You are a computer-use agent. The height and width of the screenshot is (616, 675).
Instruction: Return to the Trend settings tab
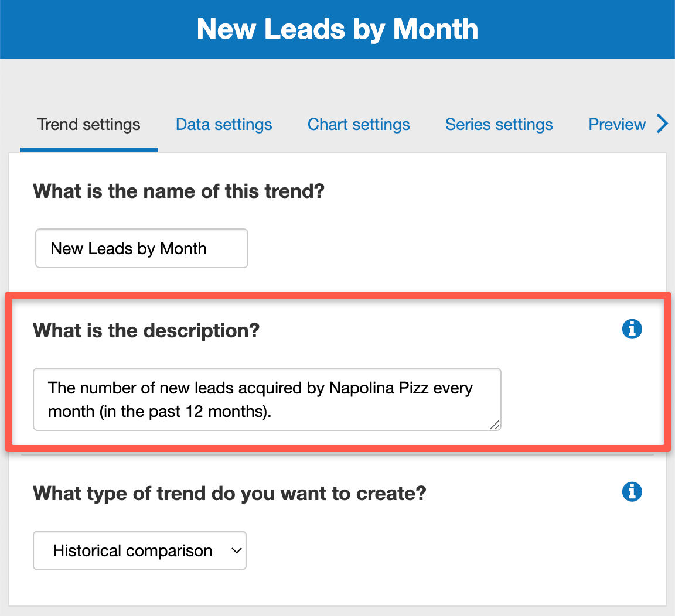(x=88, y=124)
